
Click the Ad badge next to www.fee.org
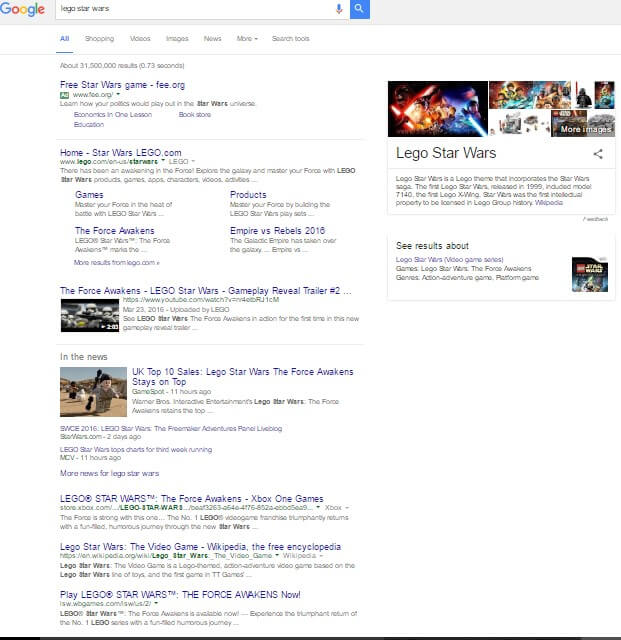(x=65, y=95)
